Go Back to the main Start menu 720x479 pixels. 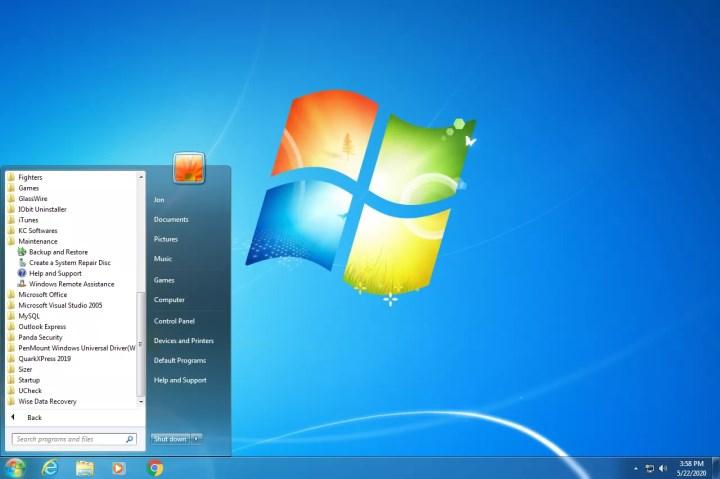coord(34,417)
